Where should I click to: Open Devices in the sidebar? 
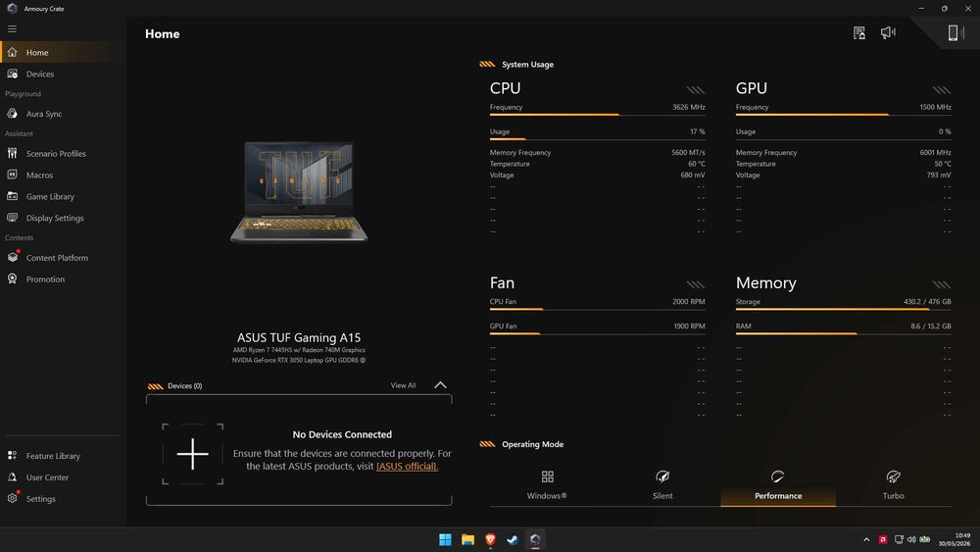(x=63, y=74)
